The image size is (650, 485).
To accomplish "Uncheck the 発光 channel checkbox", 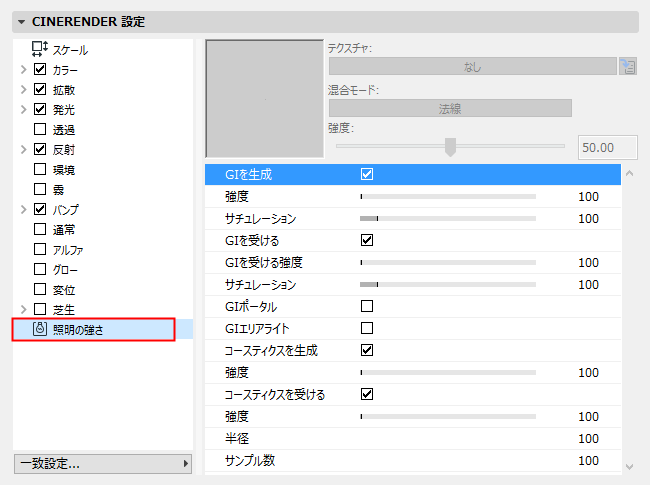I will pyautogui.click(x=40, y=109).
